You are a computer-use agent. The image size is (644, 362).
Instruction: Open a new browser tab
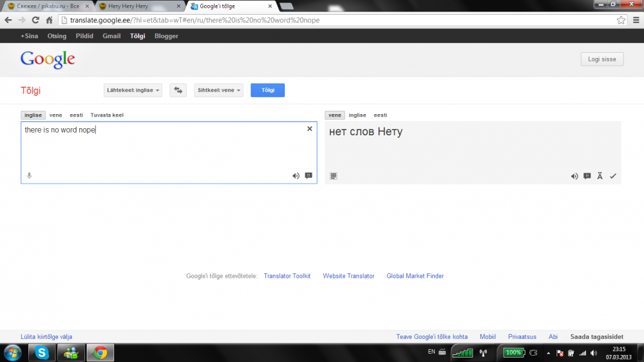click(287, 6)
